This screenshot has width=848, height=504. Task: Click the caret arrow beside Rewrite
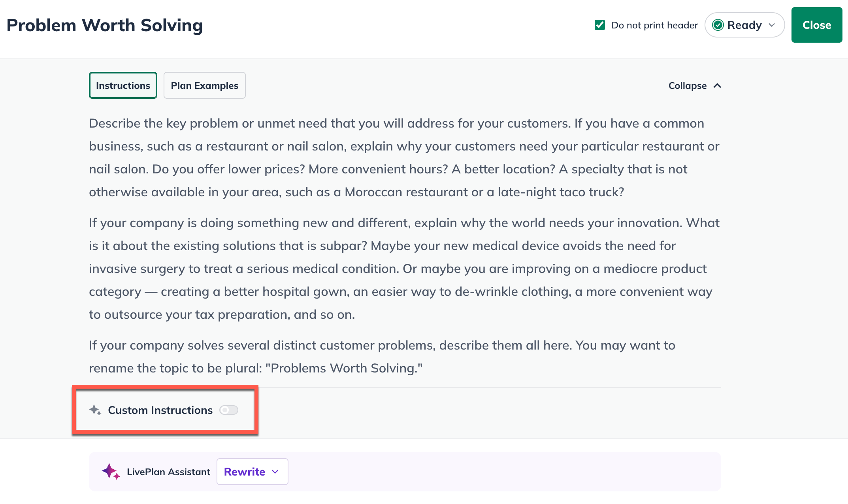[275, 471]
